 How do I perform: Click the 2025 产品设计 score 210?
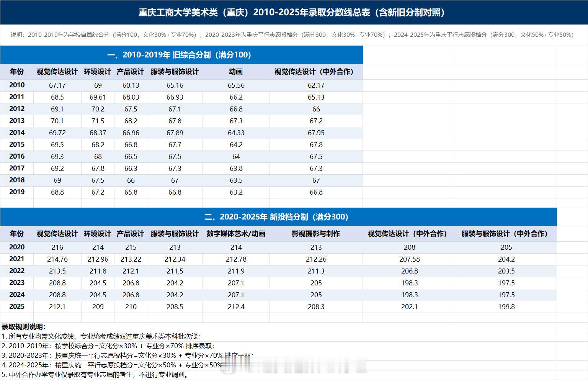coord(131,307)
